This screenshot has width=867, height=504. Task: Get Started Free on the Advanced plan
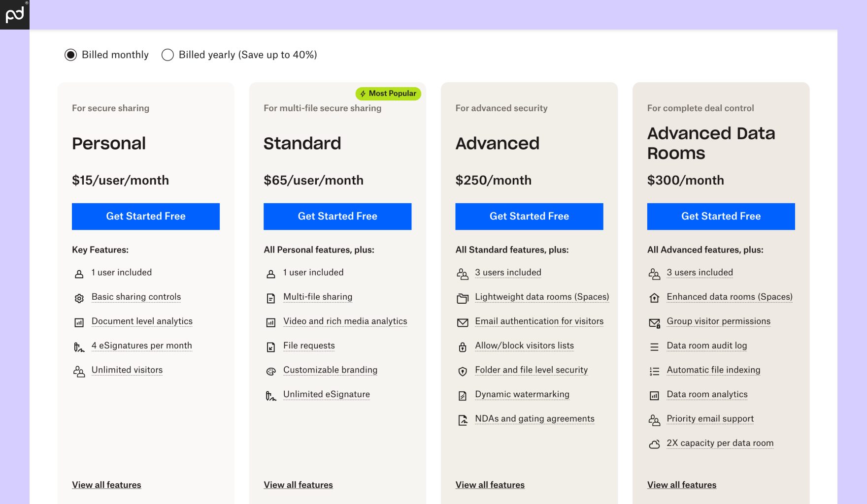tap(529, 216)
